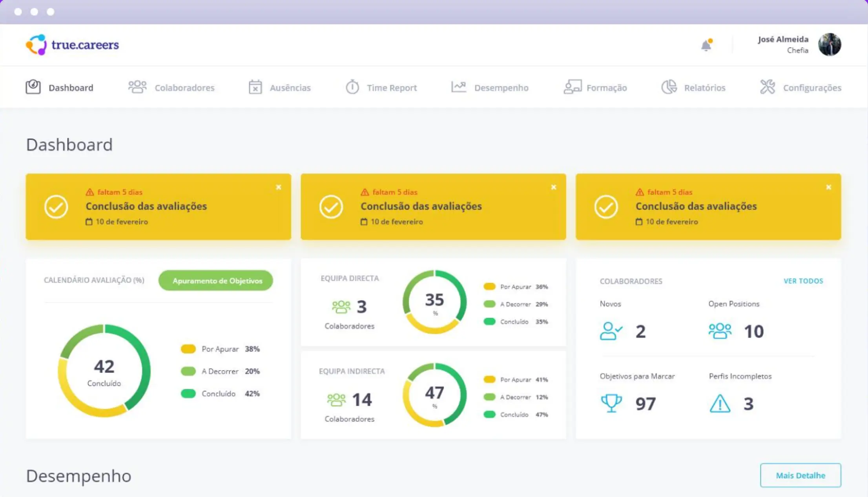This screenshot has width=868, height=497.
Task: Open the VER TODOS link
Action: click(x=803, y=281)
